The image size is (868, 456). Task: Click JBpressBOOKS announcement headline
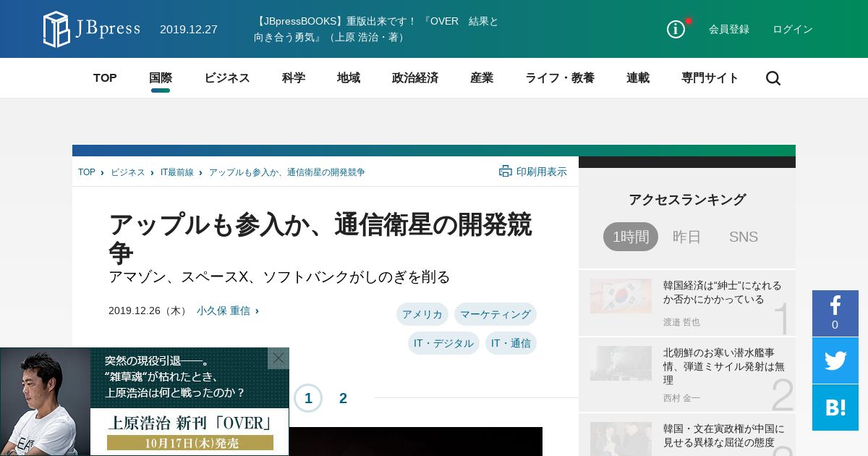376,29
